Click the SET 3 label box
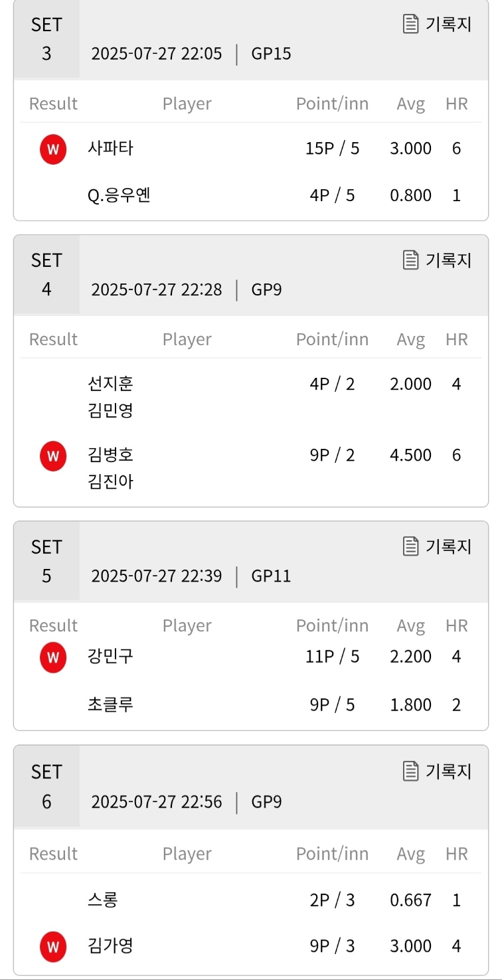The width and height of the screenshot is (502, 980). 46,39
